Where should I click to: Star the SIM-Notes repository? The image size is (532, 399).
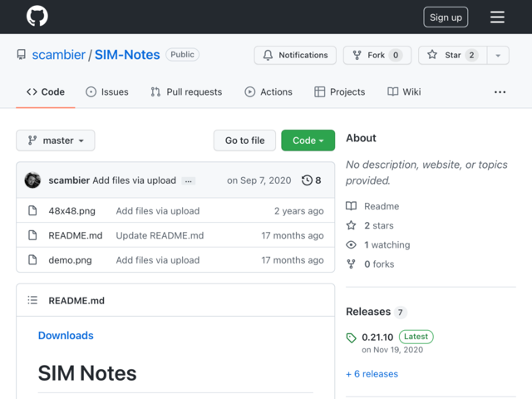tap(453, 56)
